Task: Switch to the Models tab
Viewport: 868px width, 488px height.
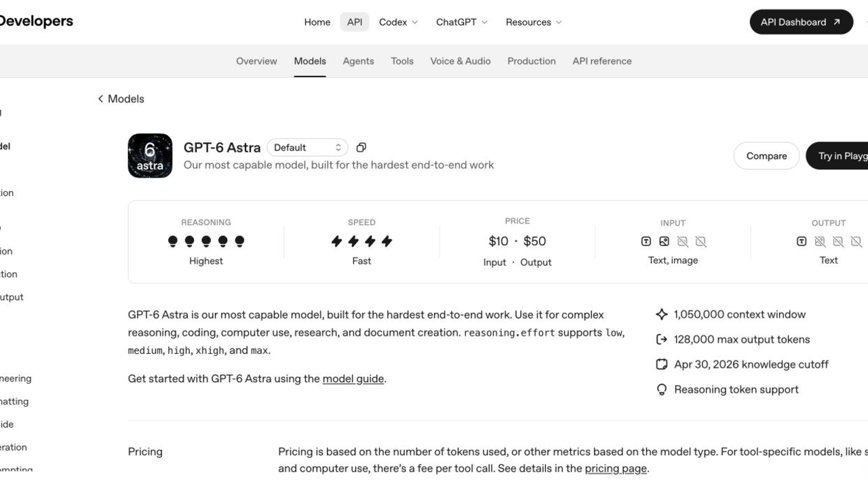Action: pos(310,61)
